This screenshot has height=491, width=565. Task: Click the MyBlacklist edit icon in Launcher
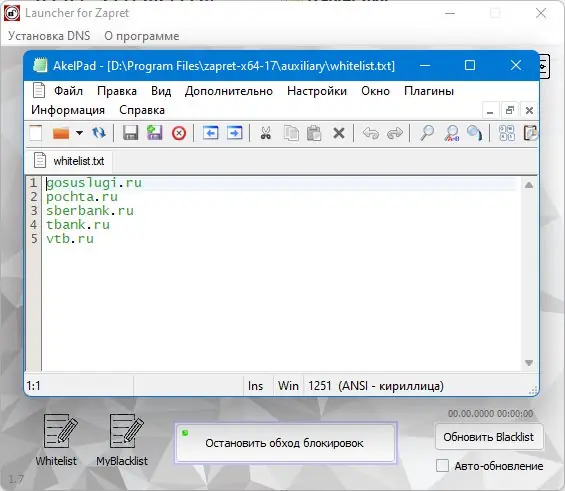126,431
